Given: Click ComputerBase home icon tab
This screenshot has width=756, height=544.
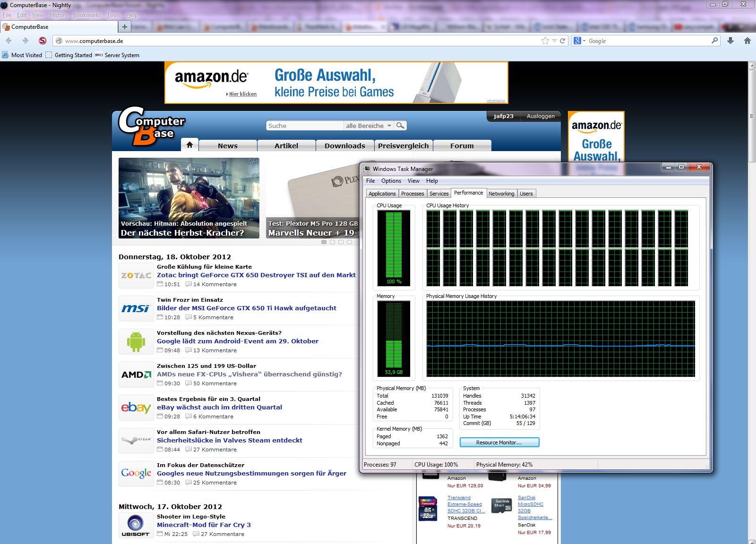Looking at the screenshot, I should point(189,145).
